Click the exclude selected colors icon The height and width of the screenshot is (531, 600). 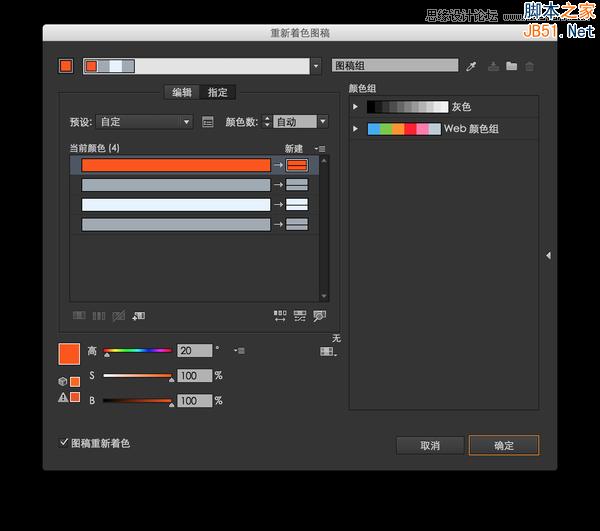(x=119, y=316)
